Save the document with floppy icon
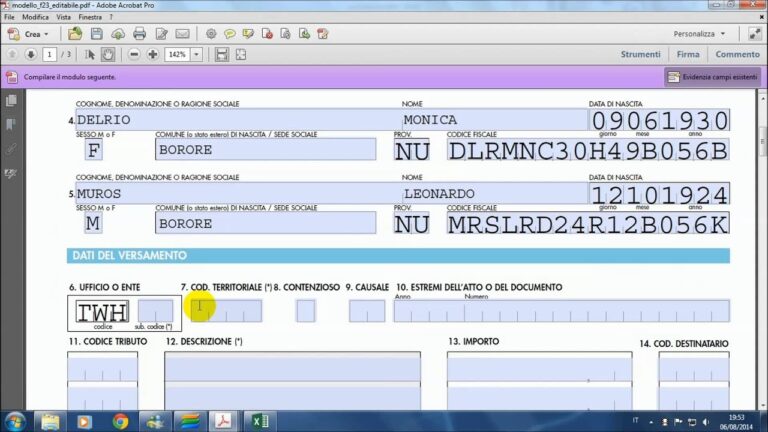Viewport: 768px width, 432px height. [96, 34]
